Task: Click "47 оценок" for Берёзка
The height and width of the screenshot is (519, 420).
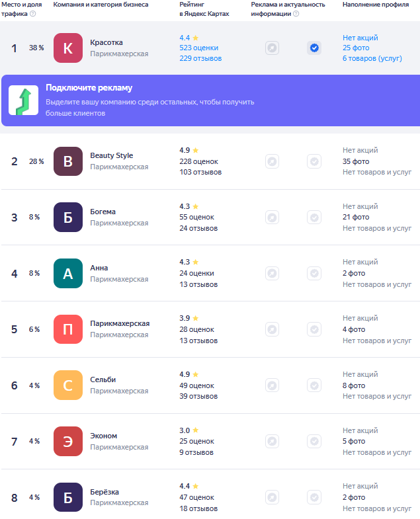Action: pyautogui.click(x=196, y=497)
